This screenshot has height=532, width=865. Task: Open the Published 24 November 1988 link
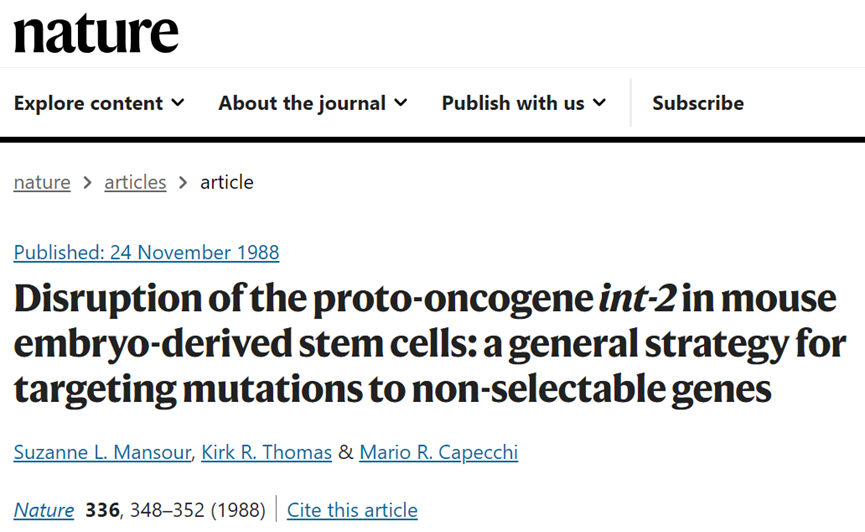click(147, 253)
